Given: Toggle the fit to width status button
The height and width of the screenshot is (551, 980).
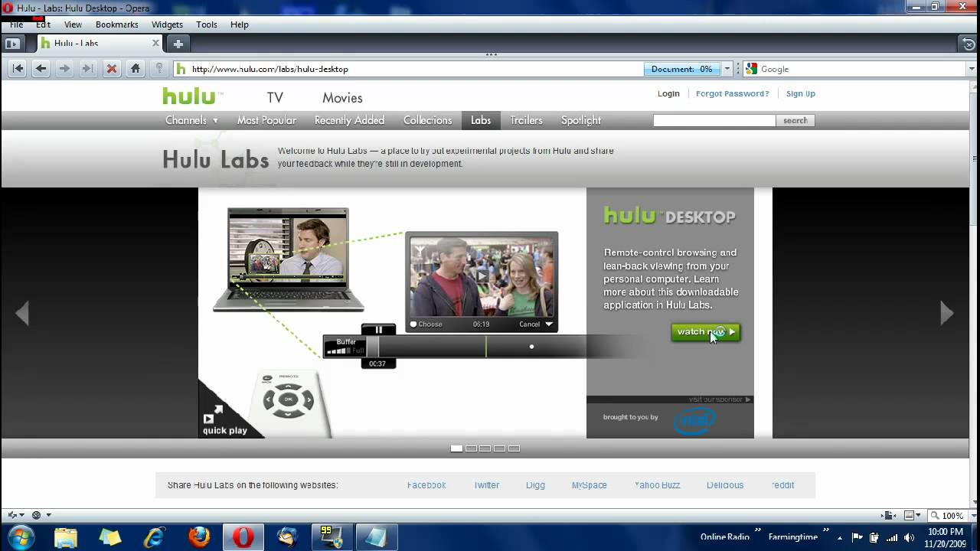Looking at the screenshot, I should pos(890,516).
